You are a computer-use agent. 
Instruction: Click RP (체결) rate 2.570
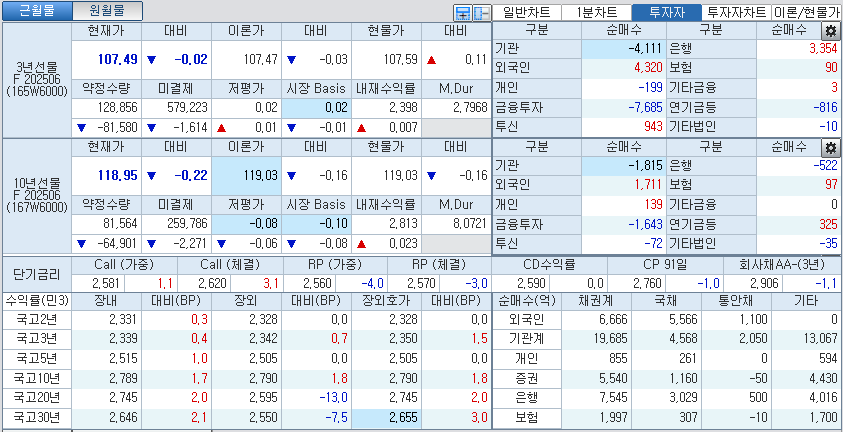(420, 284)
